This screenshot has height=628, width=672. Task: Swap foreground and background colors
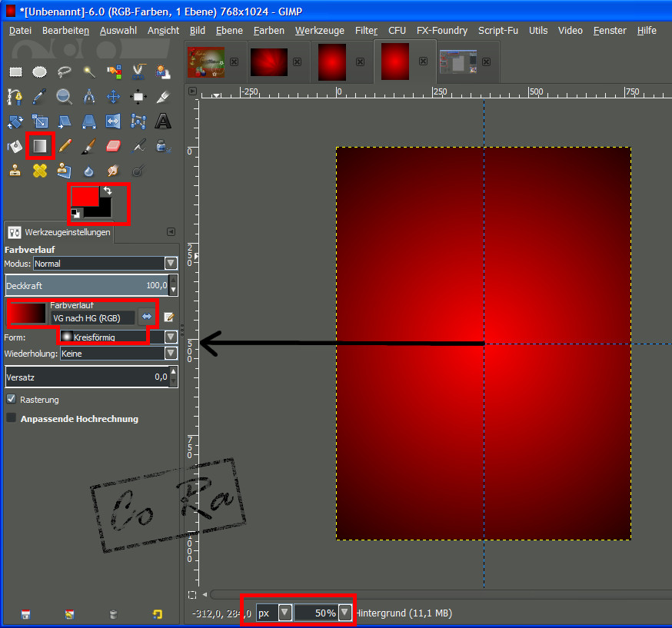[108, 191]
